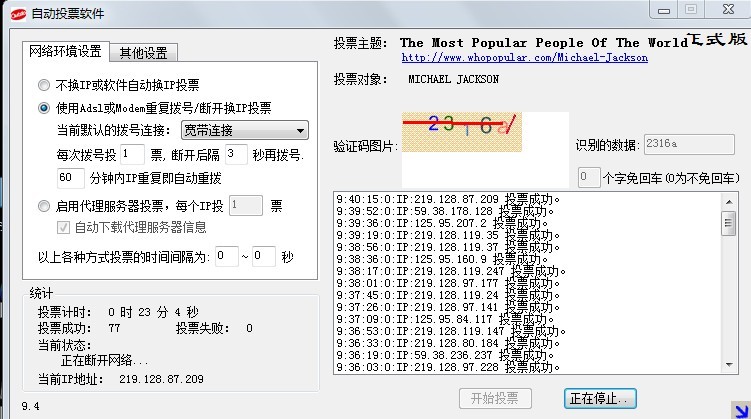Open the whopopular.com Michael-Jackson link
The width and height of the screenshot is (751, 419).
pyautogui.click(x=524, y=58)
